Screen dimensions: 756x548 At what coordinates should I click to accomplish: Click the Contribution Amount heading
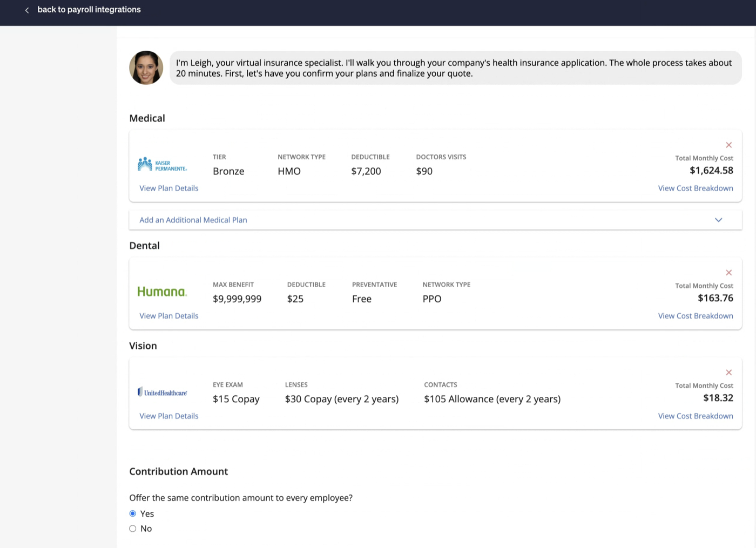[x=178, y=471]
